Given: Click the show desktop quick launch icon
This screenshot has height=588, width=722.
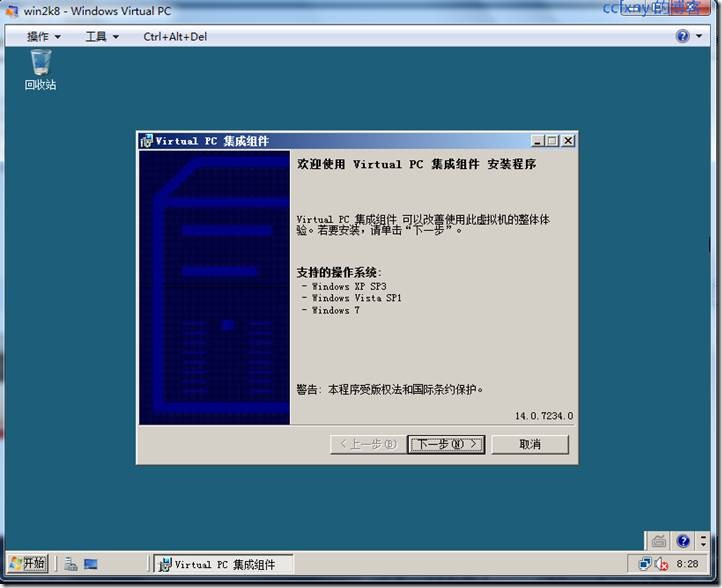Looking at the screenshot, I should coord(90,564).
